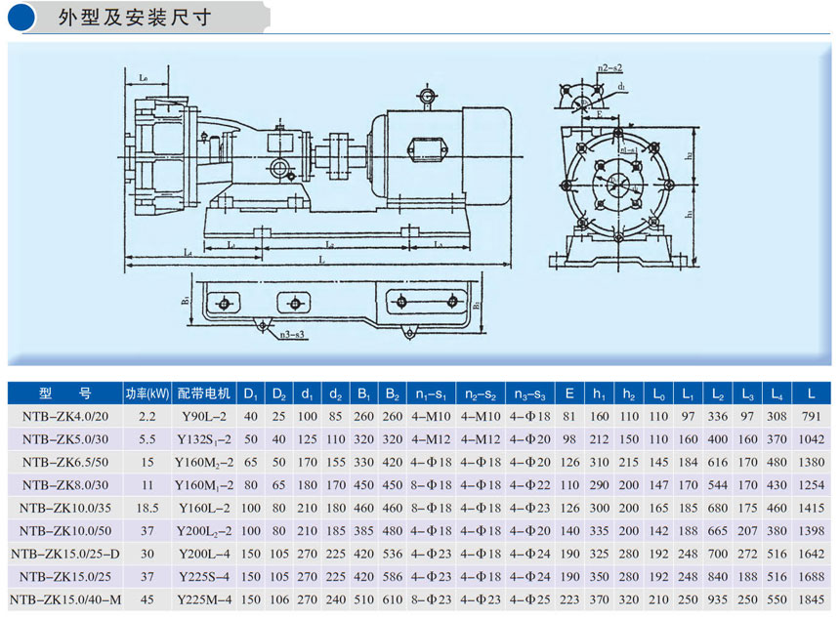The width and height of the screenshot is (840, 619).
Task: Click the NTB-ZK15.0/25-D model cell
Action: pos(64,553)
